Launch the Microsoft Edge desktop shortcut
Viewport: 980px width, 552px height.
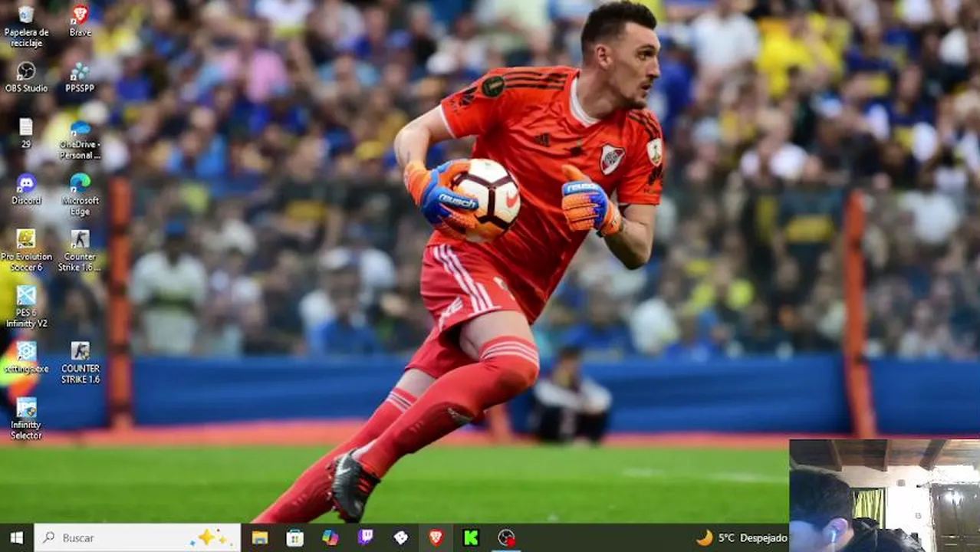pos(80,195)
